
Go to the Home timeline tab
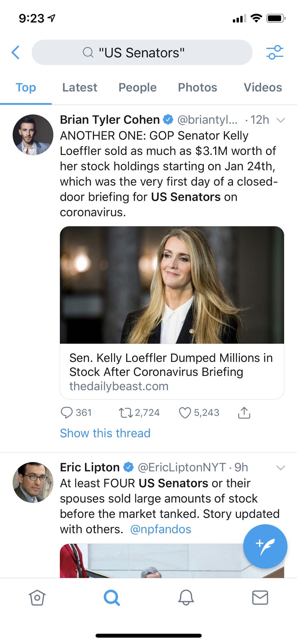(37, 597)
